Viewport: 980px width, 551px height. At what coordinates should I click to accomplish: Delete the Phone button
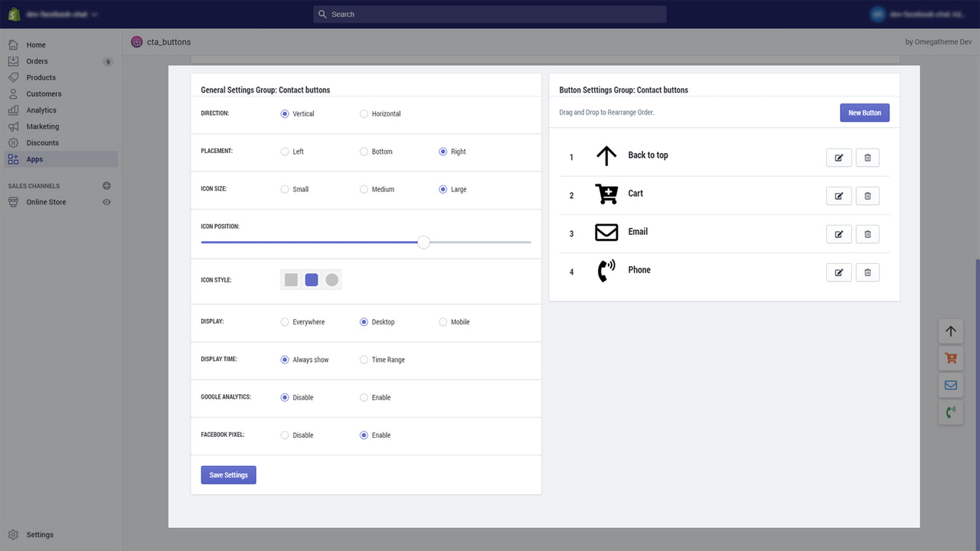[867, 272]
